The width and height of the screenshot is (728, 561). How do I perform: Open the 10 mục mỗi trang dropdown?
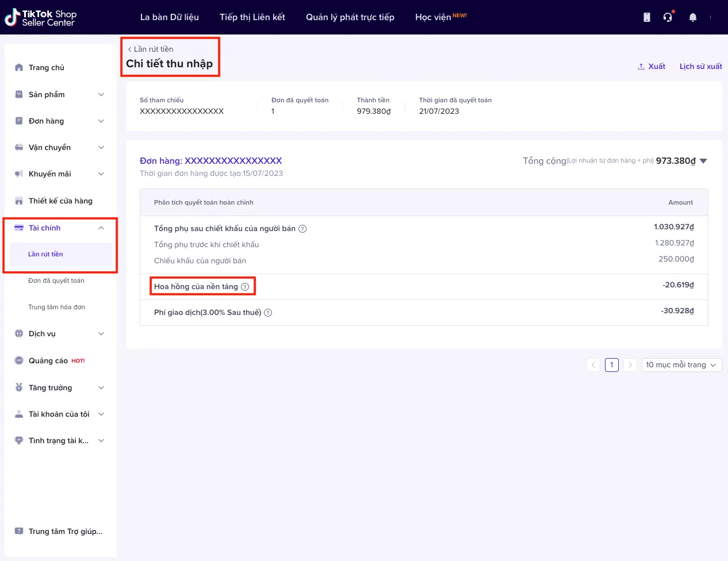click(681, 365)
